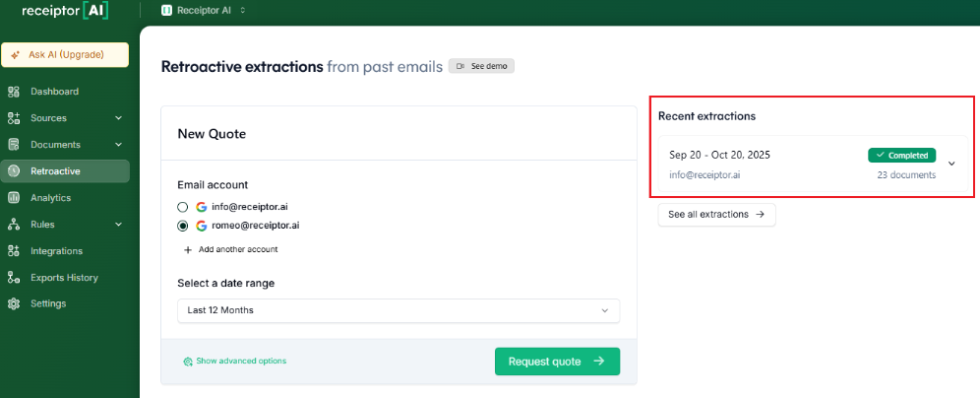Select the info@receiptor.ai radio button

point(182,207)
